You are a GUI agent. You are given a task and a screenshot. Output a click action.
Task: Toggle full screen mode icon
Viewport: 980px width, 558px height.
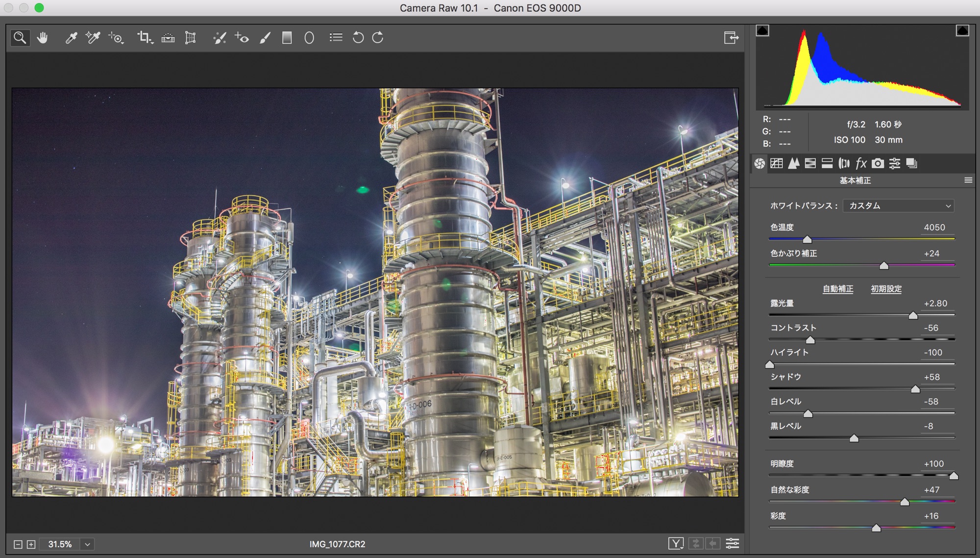coord(731,38)
